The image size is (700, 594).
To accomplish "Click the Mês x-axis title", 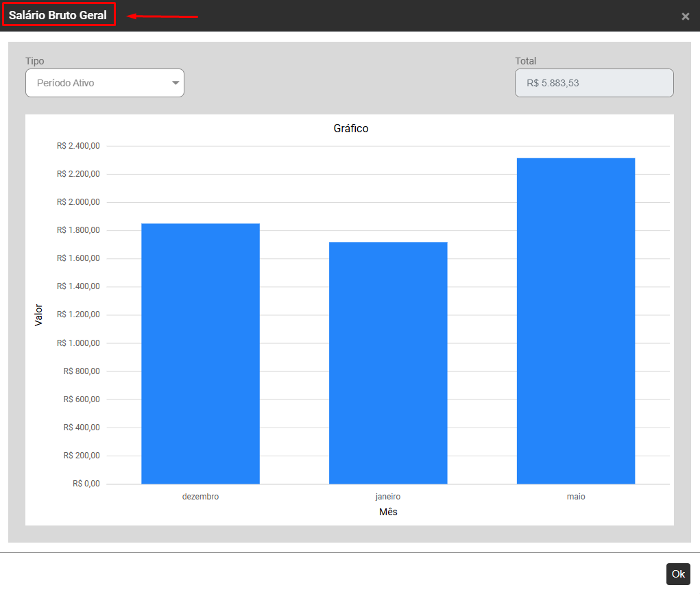I will coord(388,512).
